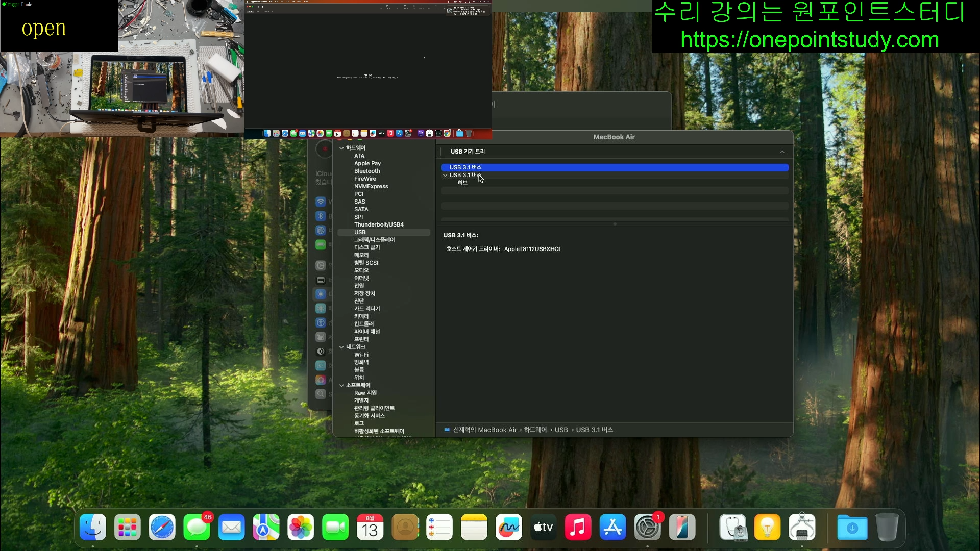Launch Safari from the dock
This screenshot has height=551, width=980.
pyautogui.click(x=162, y=528)
